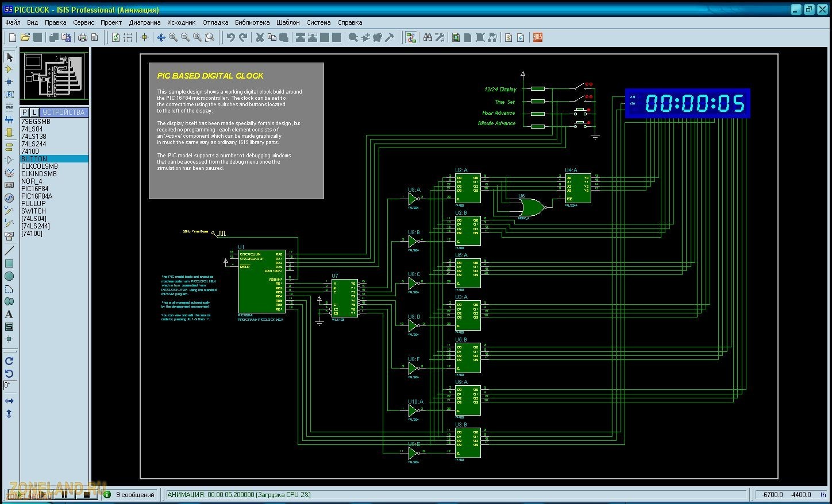Select voltage probe mode
832x504 pixels.
click(9, 211)
